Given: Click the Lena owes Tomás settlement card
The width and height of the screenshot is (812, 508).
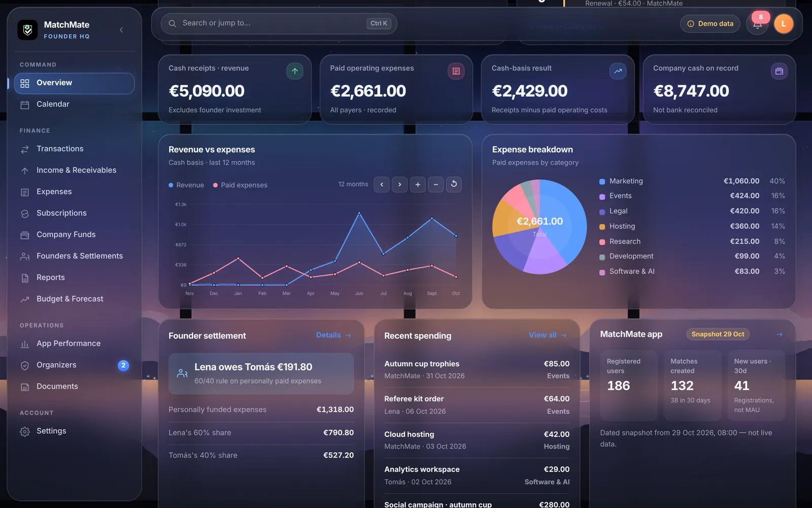Looking at the screenshot, I should (x=261, y=374).
